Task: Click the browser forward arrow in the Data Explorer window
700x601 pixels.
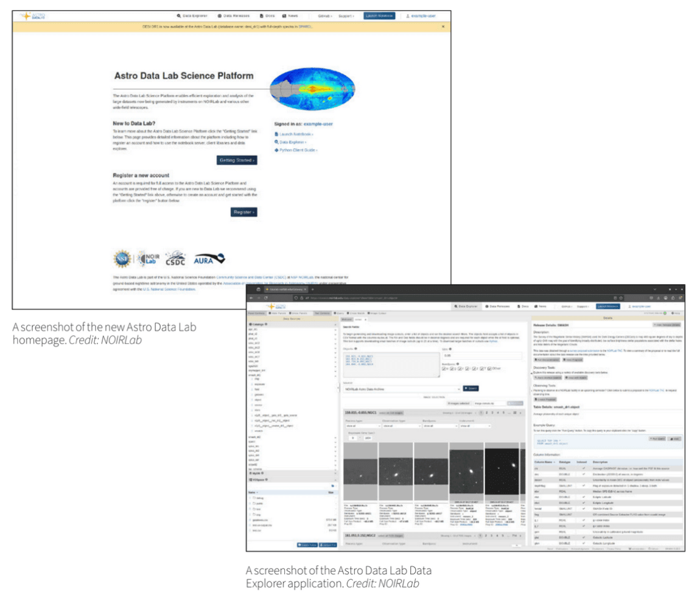Action: tap(259, 297)
